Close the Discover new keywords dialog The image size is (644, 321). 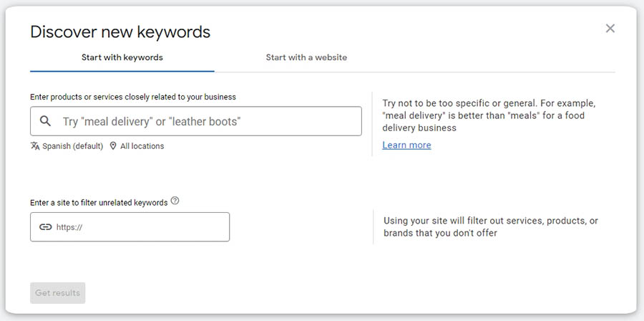[610, 29]
